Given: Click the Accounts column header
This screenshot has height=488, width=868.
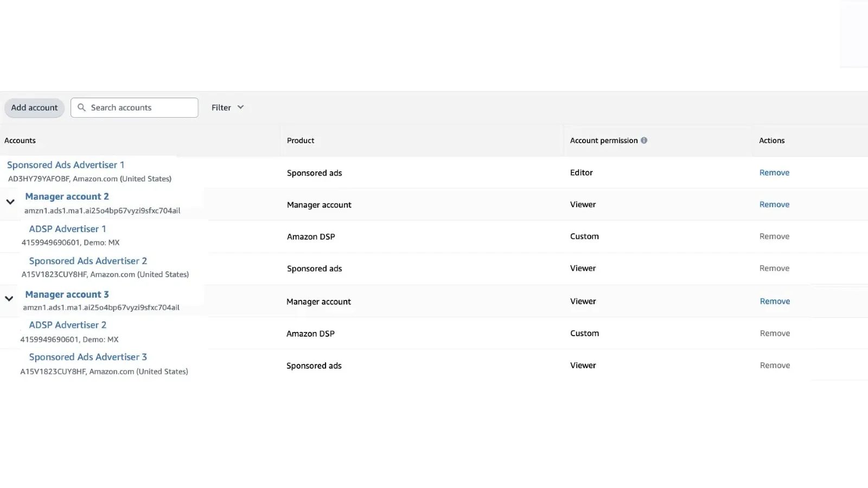Looking at the screenshot, I should tap(20, 140).
